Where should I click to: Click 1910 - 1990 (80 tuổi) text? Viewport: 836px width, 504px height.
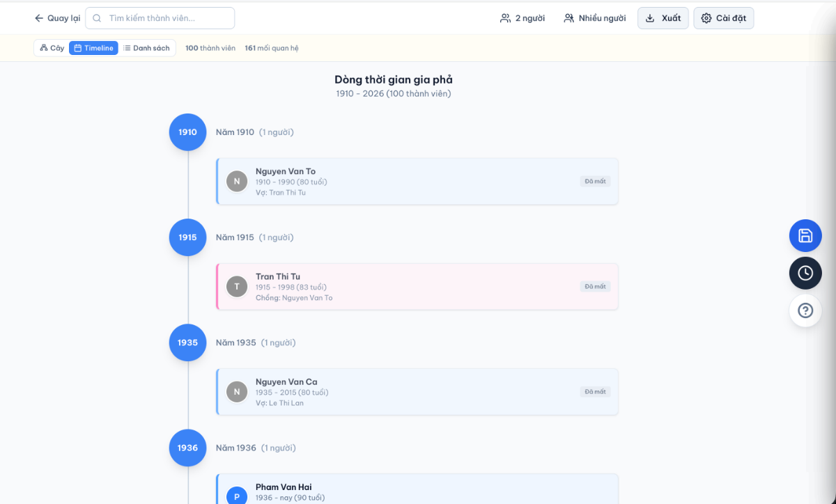click(291, 182)
